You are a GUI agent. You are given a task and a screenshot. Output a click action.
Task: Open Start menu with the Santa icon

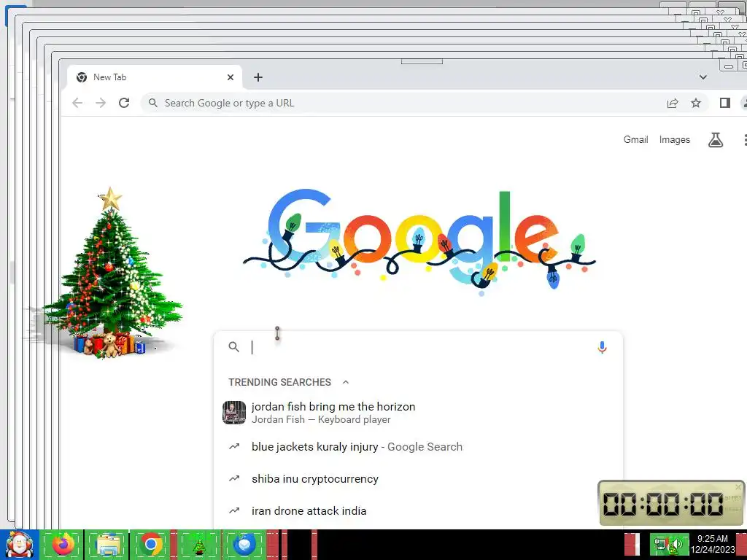click(x=19, y=544)
